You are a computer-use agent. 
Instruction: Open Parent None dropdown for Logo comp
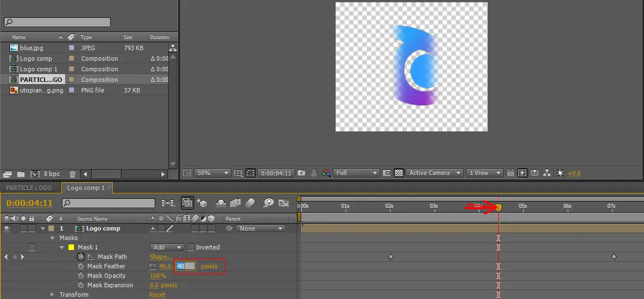point(260,228)
